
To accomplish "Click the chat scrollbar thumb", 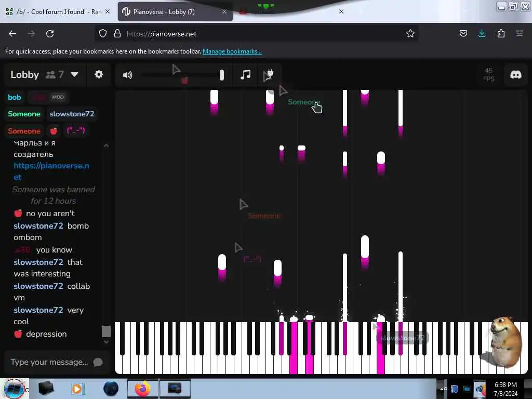I will pyautogui.click(x=106, y=331).
